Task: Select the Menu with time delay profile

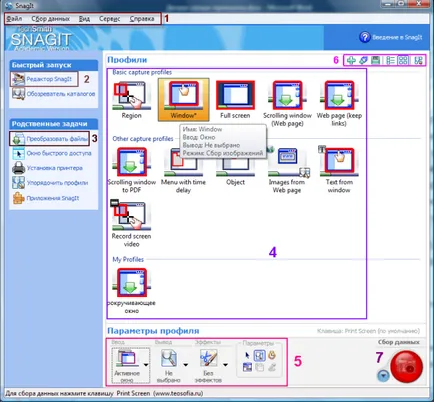Action: tap(183, 170)
